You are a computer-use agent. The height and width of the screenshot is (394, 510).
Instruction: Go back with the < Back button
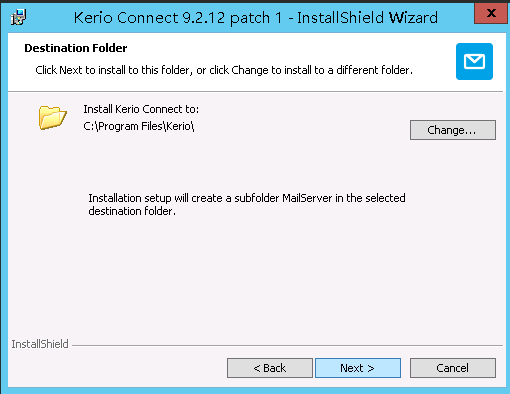[270, 368]
